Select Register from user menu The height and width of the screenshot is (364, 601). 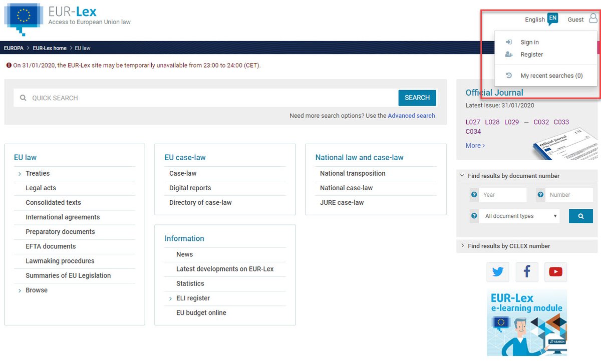[x=531, y=55]
